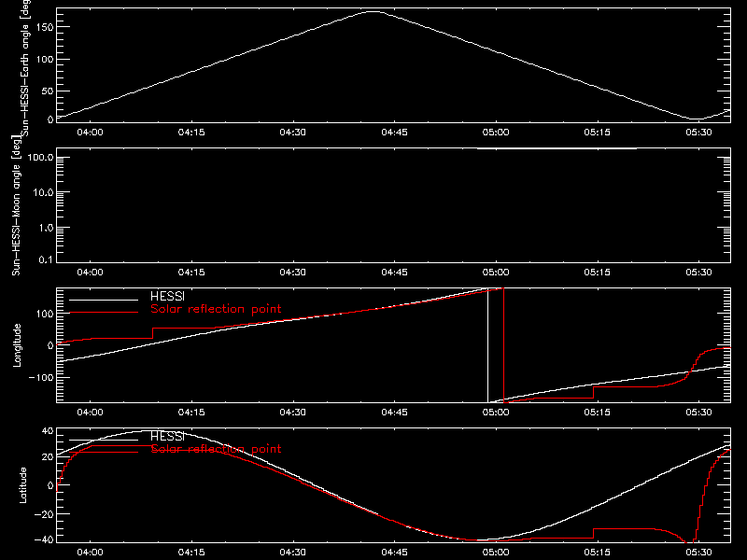Select the -100 tick in Longitude plot
Viewport: 747px width, 560px height.
pyautogui.click(x=41, y=378)
